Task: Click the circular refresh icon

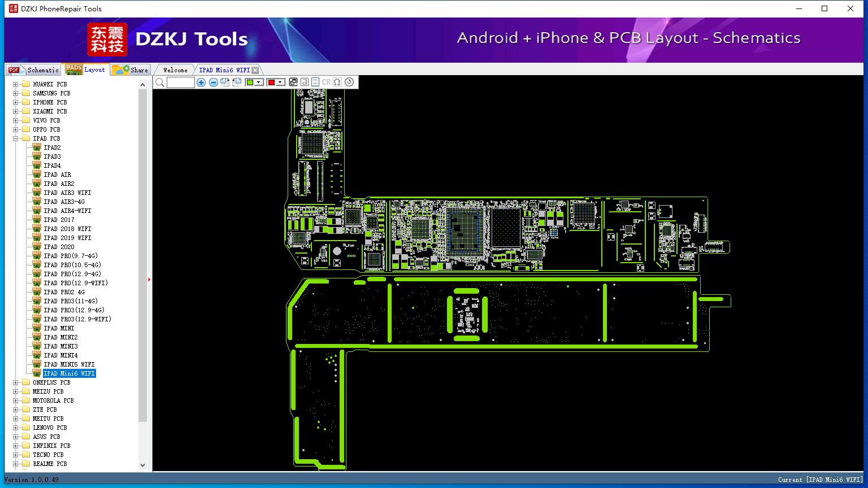Action: click(x=349, y=82)
